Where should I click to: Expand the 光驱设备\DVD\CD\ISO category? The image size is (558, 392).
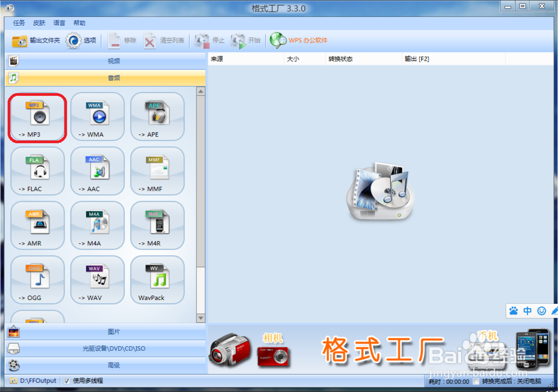click(105, 349)
